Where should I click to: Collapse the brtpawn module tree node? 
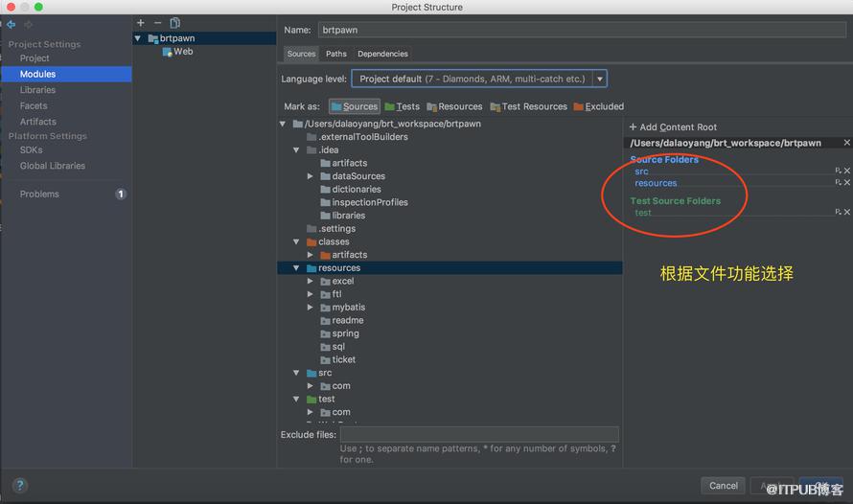(x=138, y=38)
